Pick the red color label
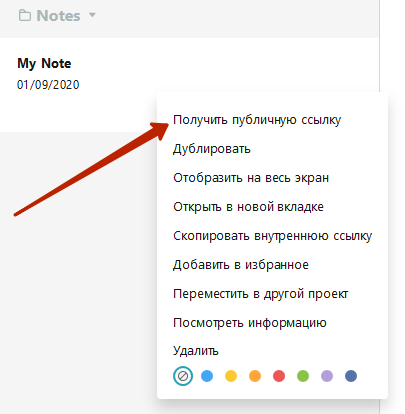Image resolution: width=405 pixels, height=414 pixels. click(279, 376)
